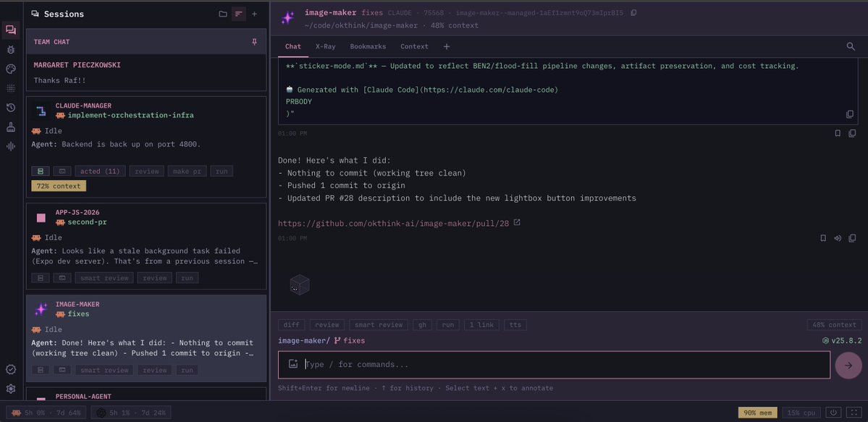Click the review button above the input
This screenshot has height=422, width=868.
coord(326,325)
